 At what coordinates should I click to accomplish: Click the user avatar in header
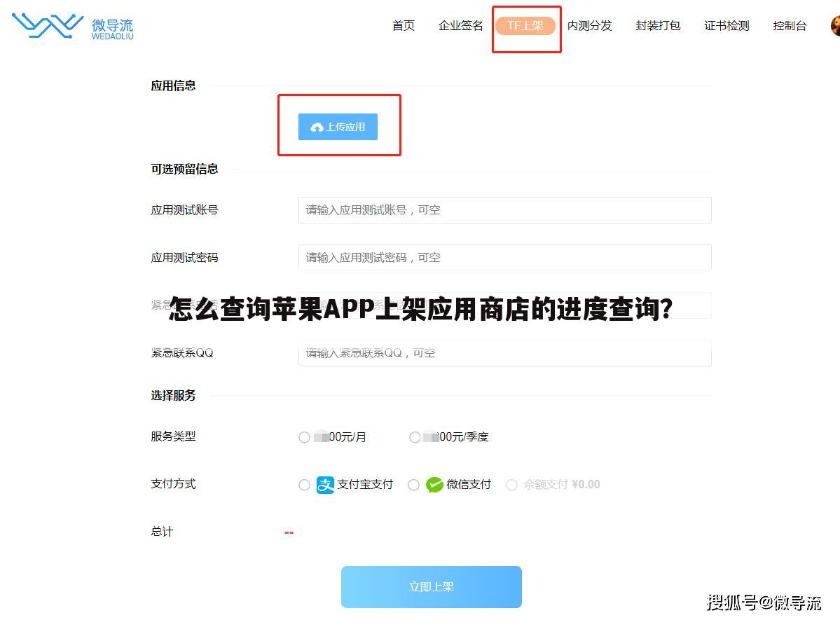pyautogui.click(x=835, y=26)
